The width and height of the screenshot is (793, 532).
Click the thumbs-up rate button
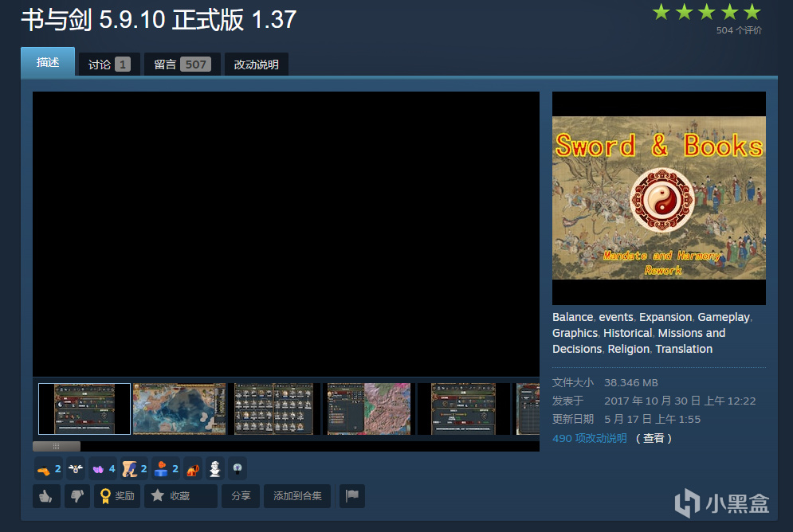click(46, 496)
